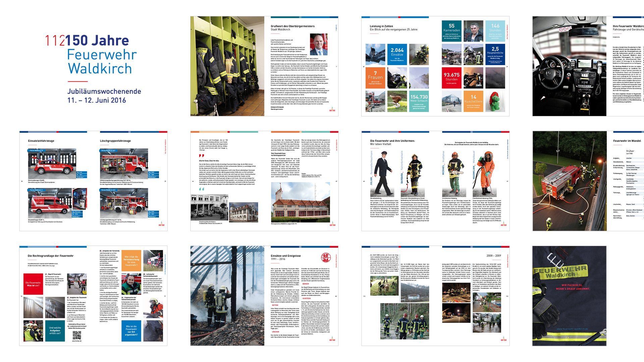Image resolution: width=644 pixels, height=362 pixels.
Task: Open the locker room photo spread
Action: [x=227, y=66]
